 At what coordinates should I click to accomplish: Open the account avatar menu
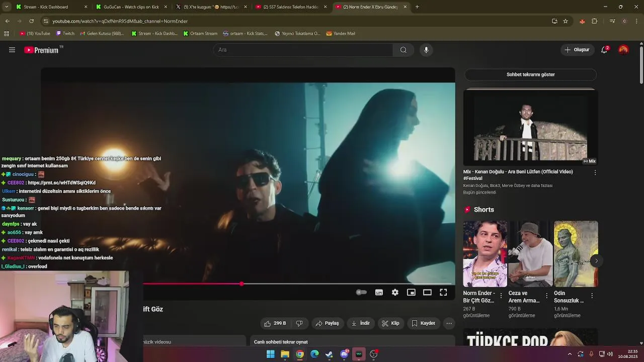(623, 50)
